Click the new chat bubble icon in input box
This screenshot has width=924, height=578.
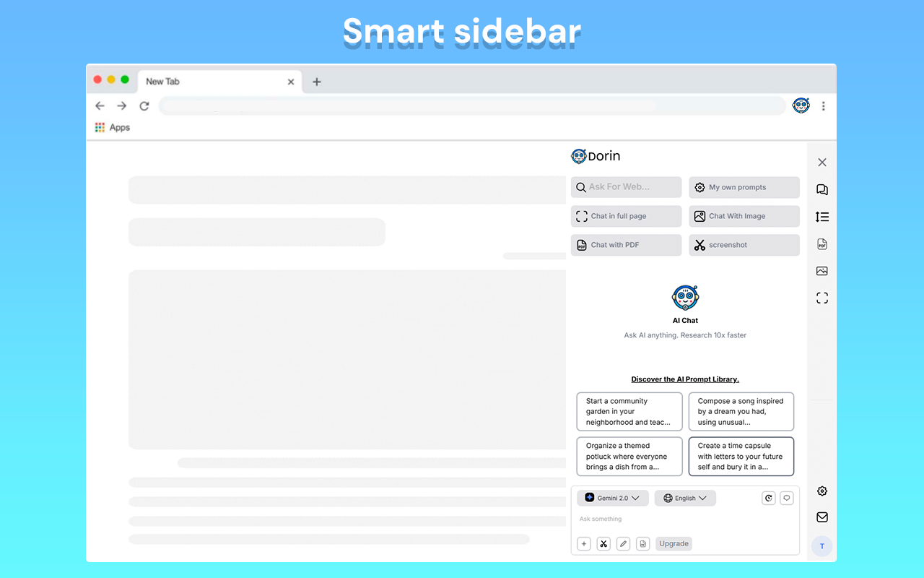coord(787,498)
